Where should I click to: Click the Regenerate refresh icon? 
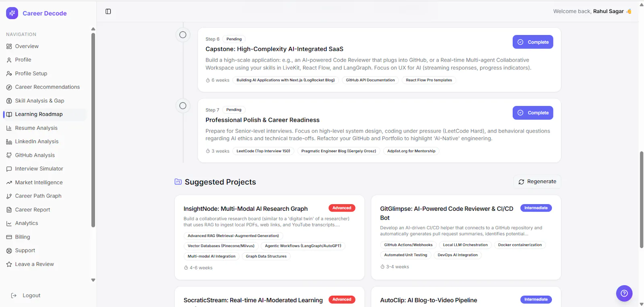[x=521, y=182]
